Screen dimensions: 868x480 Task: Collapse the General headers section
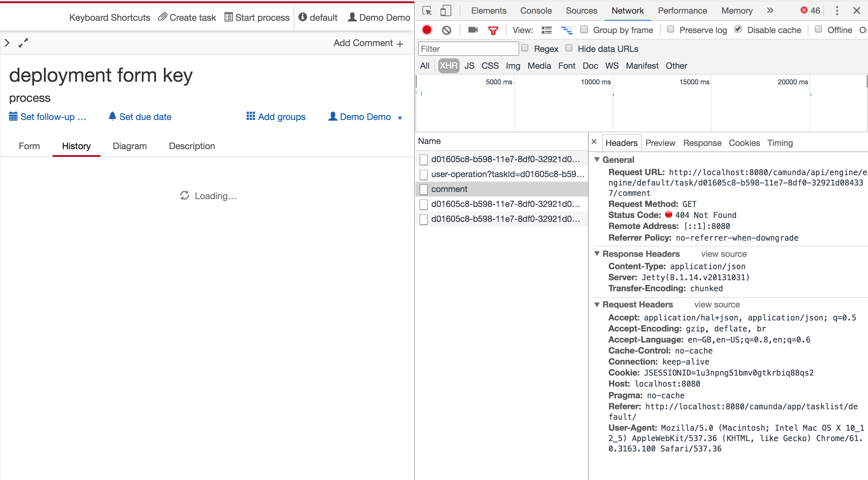pyautogui.click(x=597, y=160)
